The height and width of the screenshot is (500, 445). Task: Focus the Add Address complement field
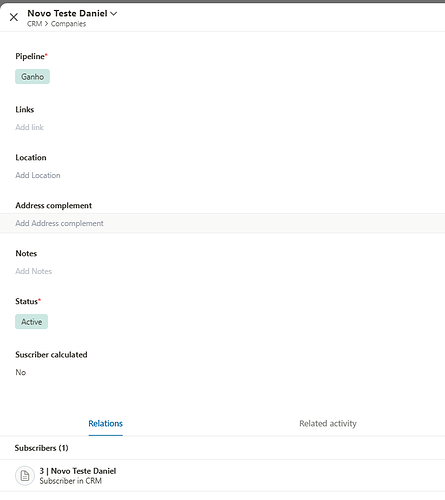[222, 223]
